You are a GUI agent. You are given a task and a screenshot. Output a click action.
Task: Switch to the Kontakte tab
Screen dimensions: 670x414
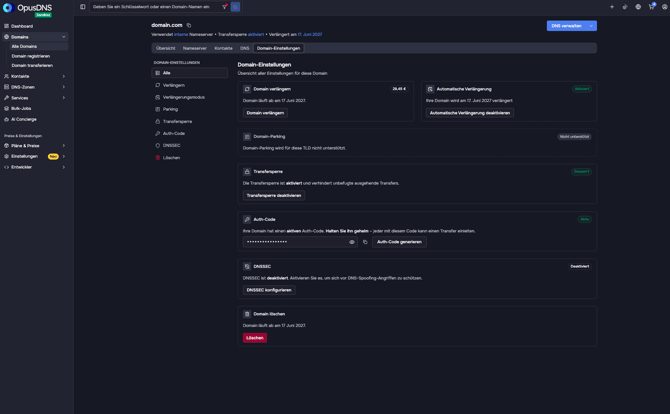point(223,48)
